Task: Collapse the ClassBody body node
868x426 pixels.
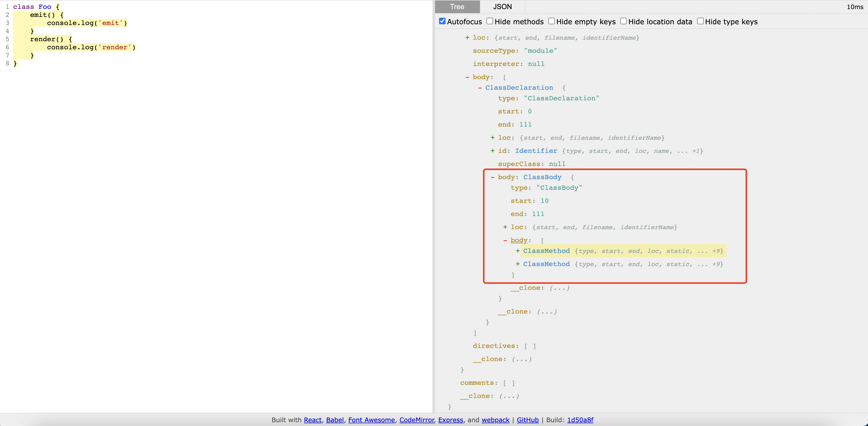Action: [492, 177]
